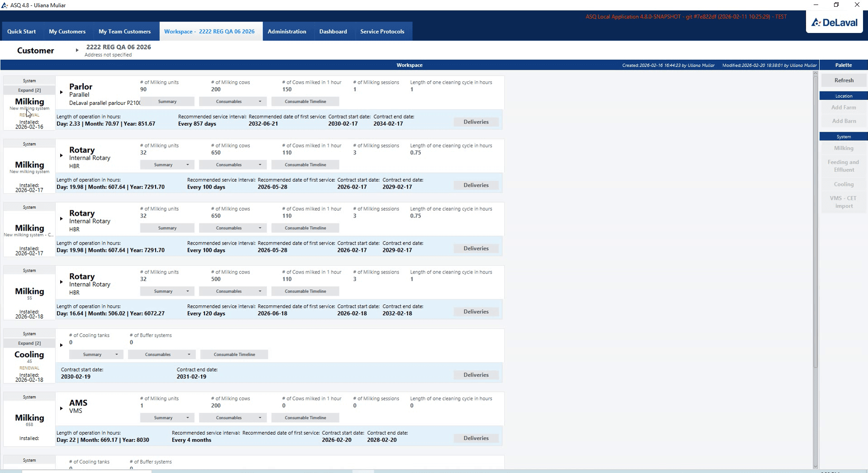Maximize or restore the ASQ window
The image size is (868, 473).
(836, 5)
